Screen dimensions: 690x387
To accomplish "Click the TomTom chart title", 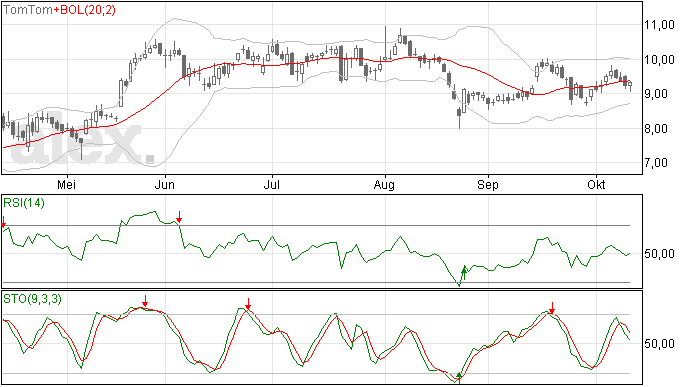I will (28, 10).
